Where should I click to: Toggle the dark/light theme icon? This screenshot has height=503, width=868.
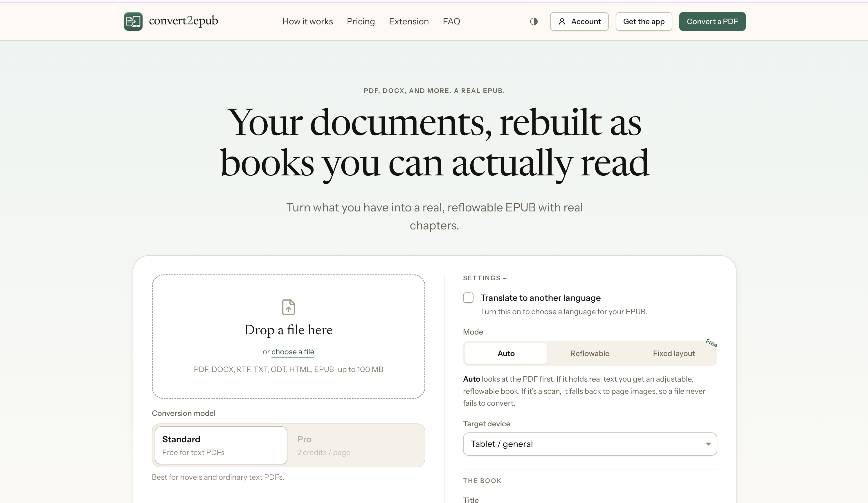534,21
